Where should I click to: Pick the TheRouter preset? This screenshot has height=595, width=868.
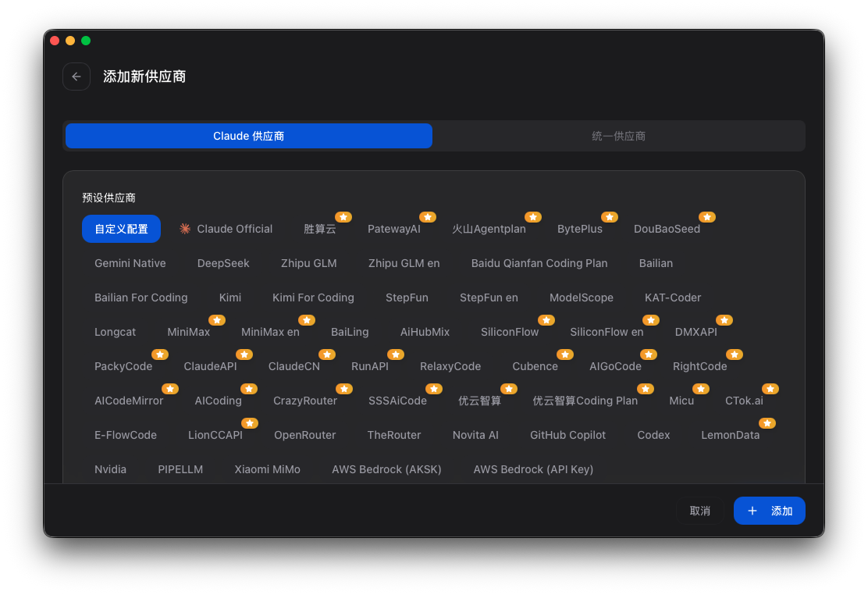(394, 435)
